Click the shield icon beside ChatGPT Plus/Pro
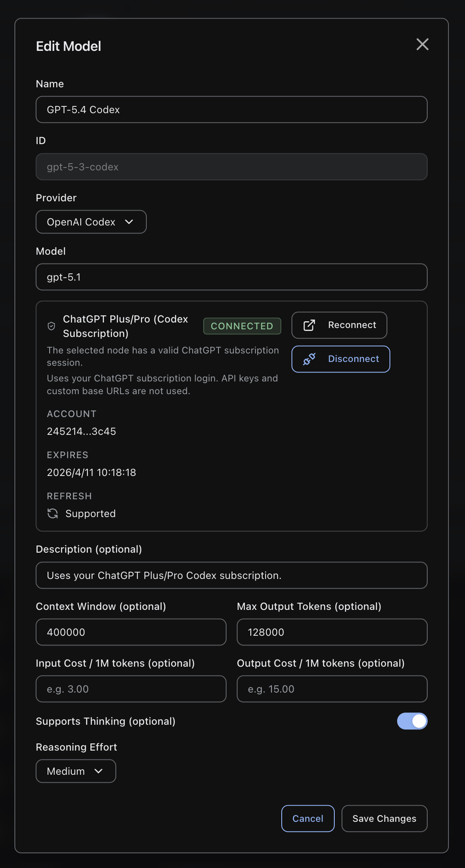Screen dimensions: 465x868 click(x=51, y=326)
